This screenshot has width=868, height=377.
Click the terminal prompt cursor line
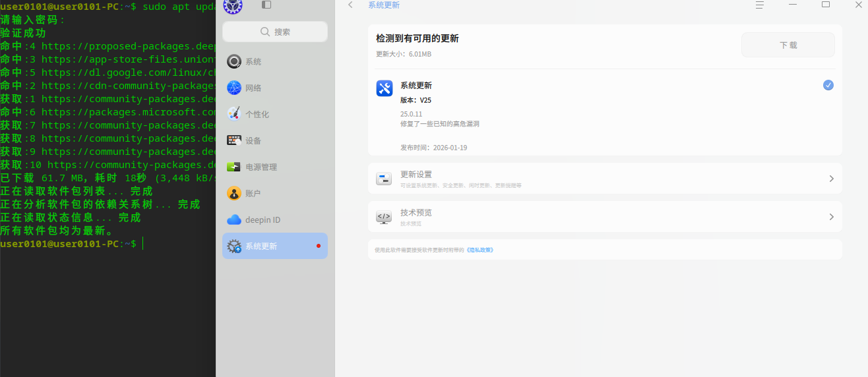[x=71, y=244]
